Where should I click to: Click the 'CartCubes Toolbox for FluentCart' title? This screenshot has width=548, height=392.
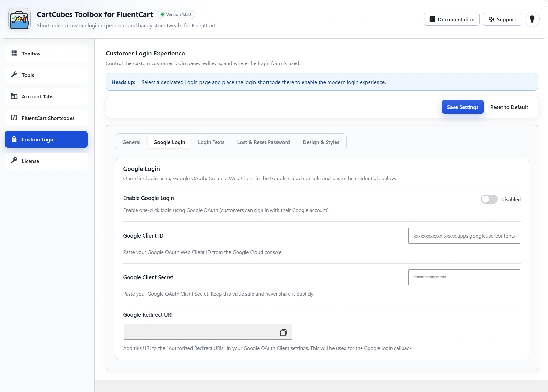coord(95,14)
